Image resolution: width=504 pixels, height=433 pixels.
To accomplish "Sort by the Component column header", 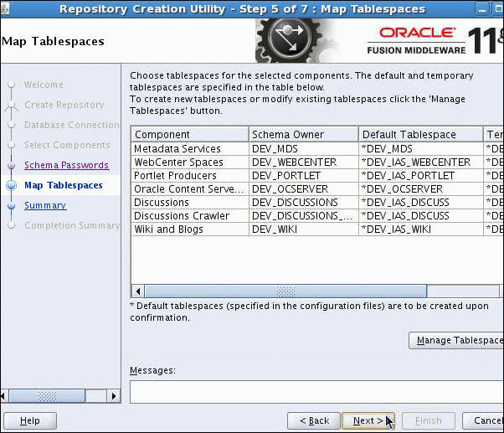I will pos(190,134).
